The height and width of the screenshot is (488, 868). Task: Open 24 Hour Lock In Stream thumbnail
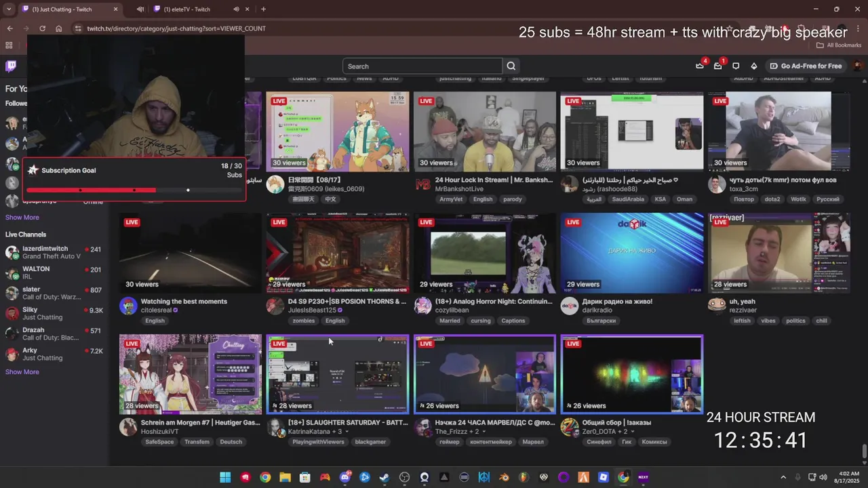tap(485, 131)
